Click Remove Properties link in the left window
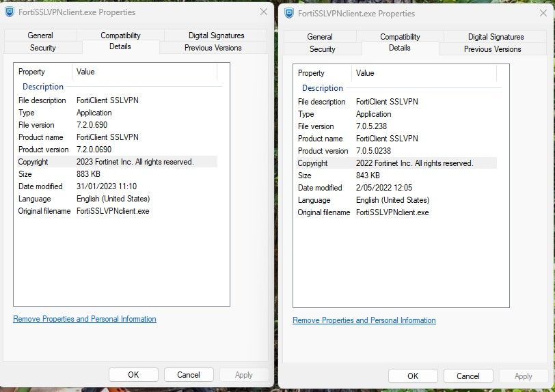The width and height of the screenshot is (555, 392). [85, 319]
